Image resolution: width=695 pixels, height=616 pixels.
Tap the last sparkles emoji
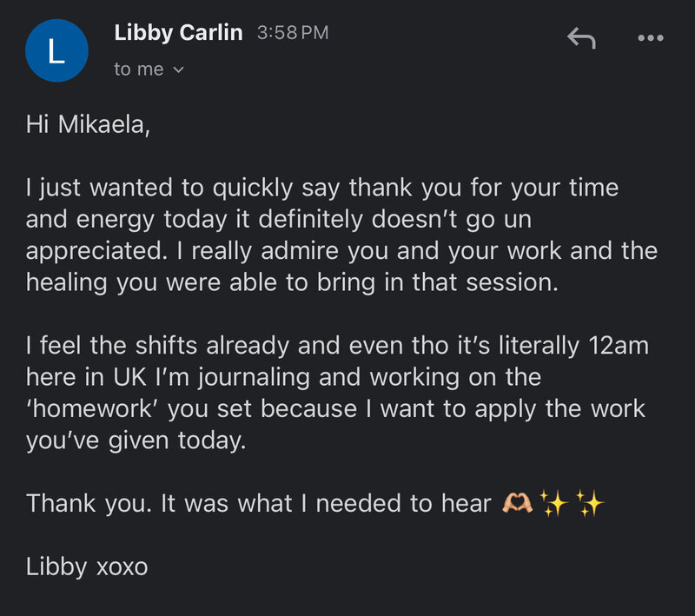click(591, 503)
